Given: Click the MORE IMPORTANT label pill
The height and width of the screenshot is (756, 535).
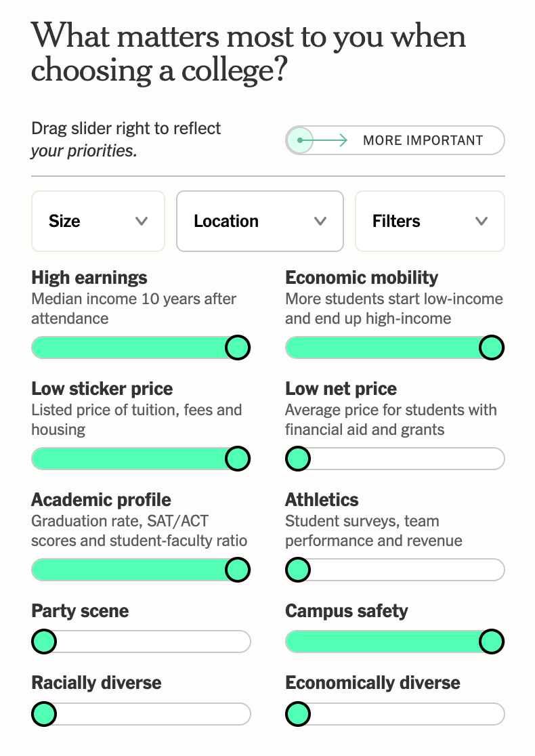Looking at the screenshot, I should (x=395, y=140).
